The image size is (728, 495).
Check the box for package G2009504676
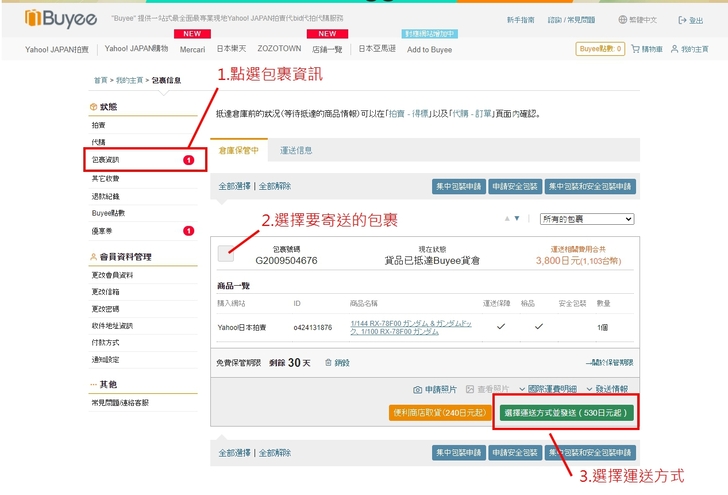click(x=226, y=254)
